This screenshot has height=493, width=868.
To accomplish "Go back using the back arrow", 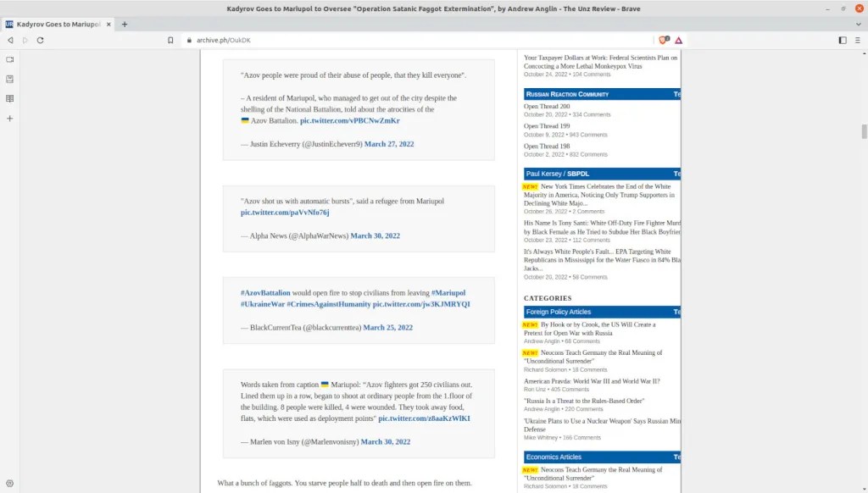I will 10,40.
